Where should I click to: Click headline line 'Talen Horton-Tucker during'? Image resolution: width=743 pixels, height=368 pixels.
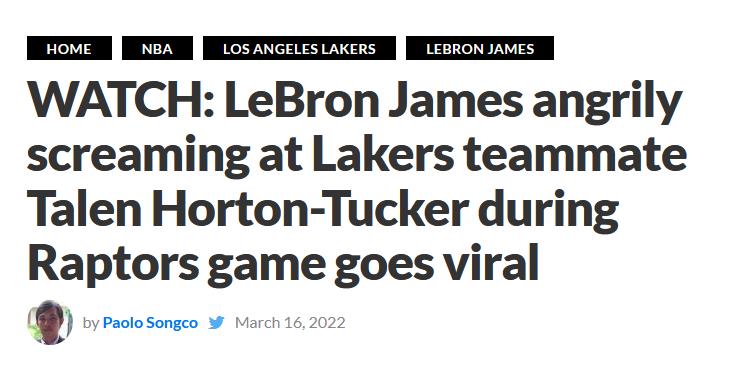(323, 209)
